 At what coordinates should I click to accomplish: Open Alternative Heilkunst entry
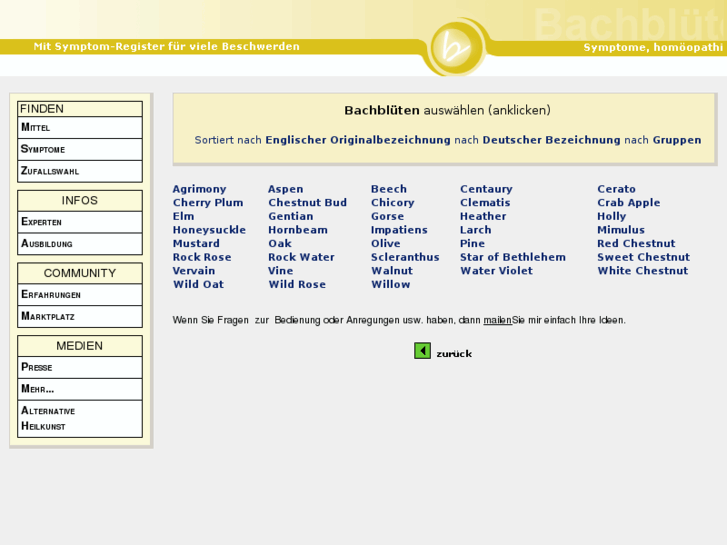pyautogui.click(x=80, y=418)
